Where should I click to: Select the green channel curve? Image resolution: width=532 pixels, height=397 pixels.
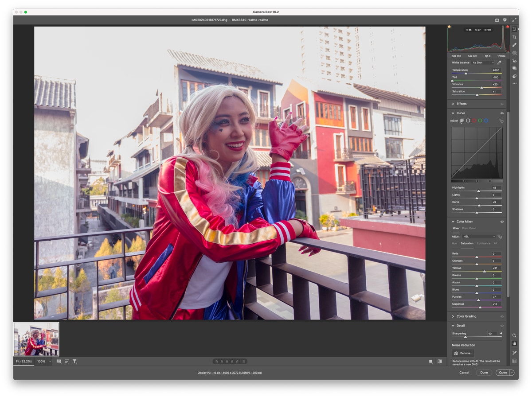[x=480, y=121]
